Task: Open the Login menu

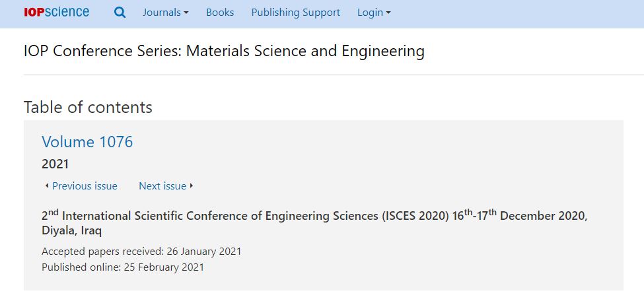Action: [374, 13]
